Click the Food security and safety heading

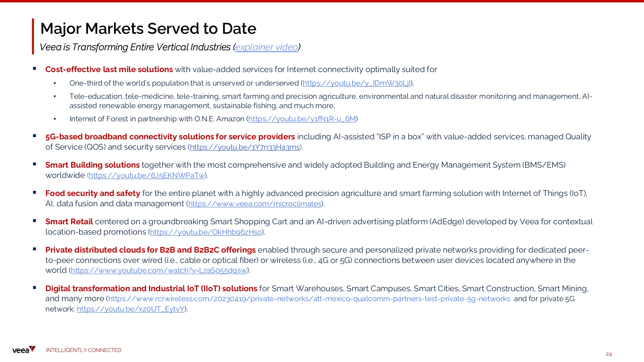tap(93, 193)
